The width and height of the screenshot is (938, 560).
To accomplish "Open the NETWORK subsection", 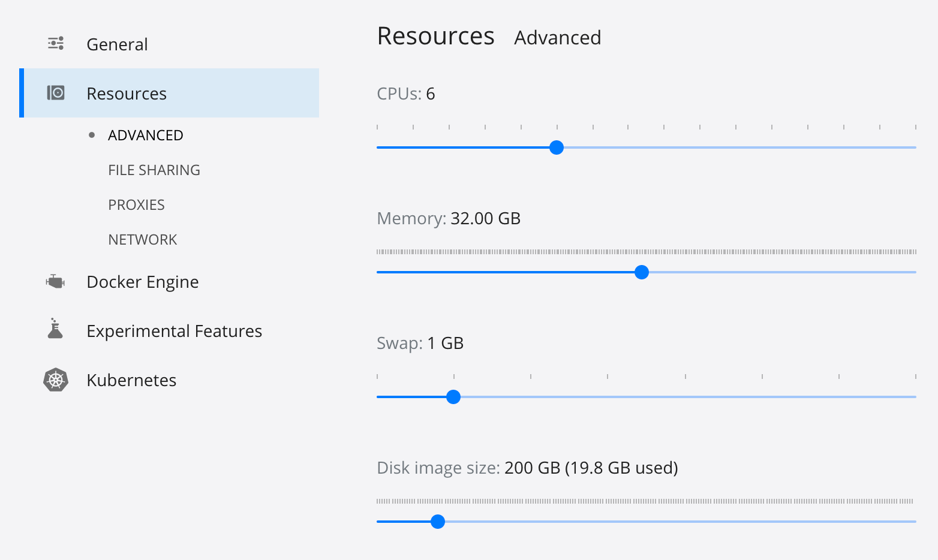I will [x=143, y=240].
